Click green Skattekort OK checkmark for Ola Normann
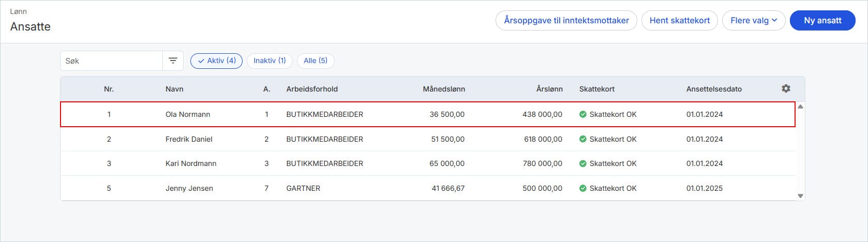This screenshot has width=868, height=242. tap(583, 114)
